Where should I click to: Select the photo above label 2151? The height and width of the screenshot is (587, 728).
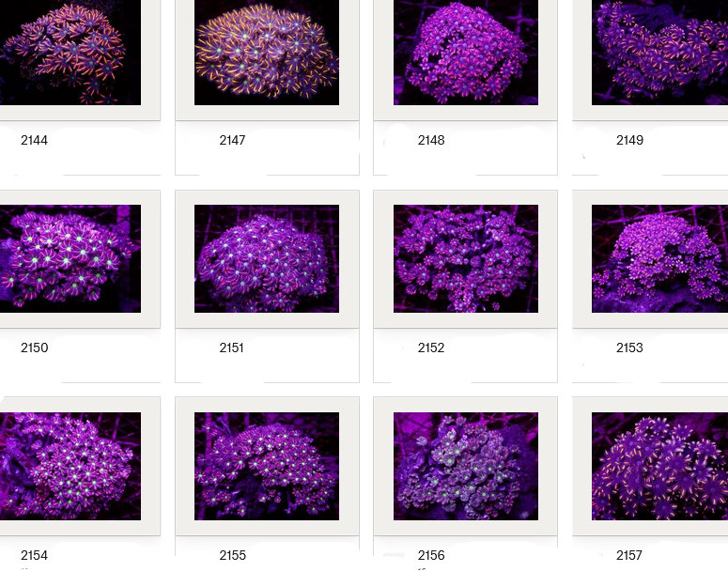click(267, 258)
